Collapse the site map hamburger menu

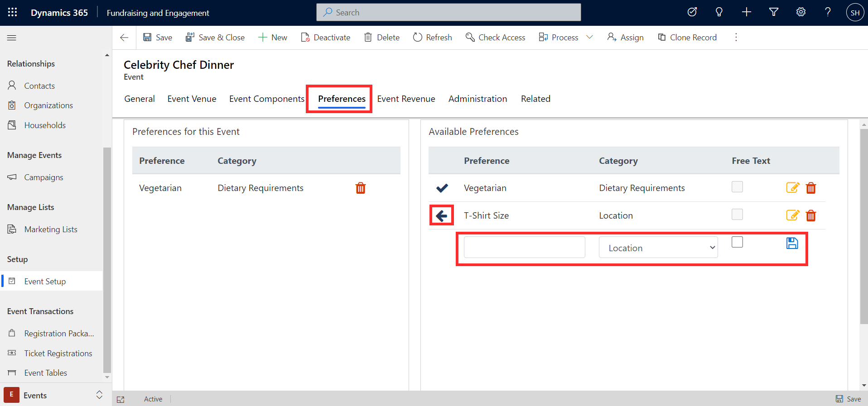[12, 38]
